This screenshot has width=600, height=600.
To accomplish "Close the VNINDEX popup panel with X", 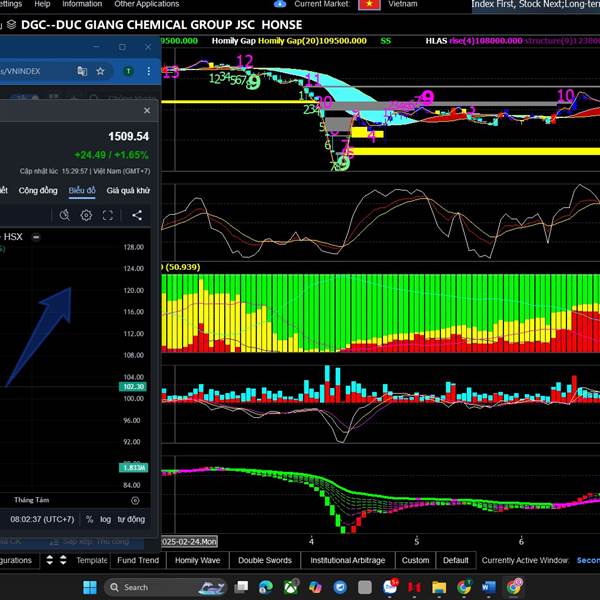I will tap(147, 111).
